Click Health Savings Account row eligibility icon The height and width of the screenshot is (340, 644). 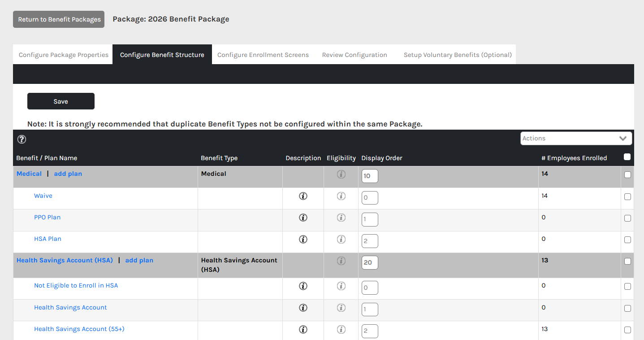click(341, 308)
